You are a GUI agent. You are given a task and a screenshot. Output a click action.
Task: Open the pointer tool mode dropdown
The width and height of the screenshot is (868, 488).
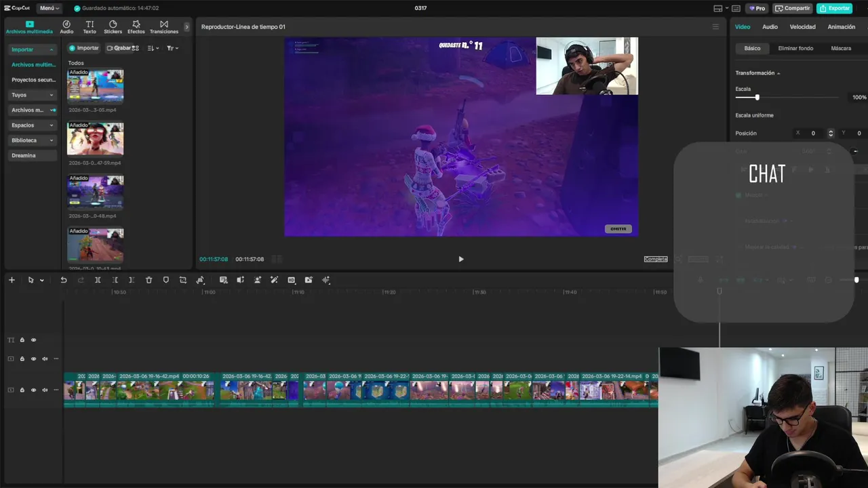(42, 281)
